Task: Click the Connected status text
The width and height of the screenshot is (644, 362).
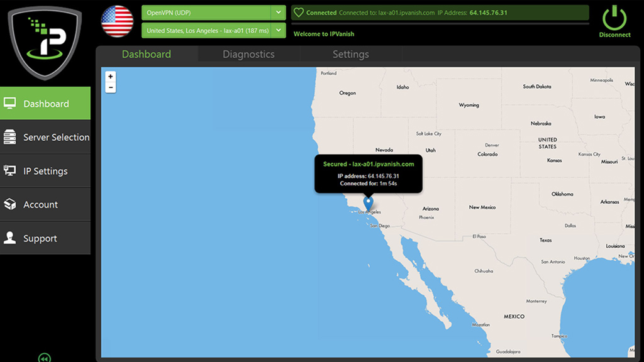Action: 321,13
